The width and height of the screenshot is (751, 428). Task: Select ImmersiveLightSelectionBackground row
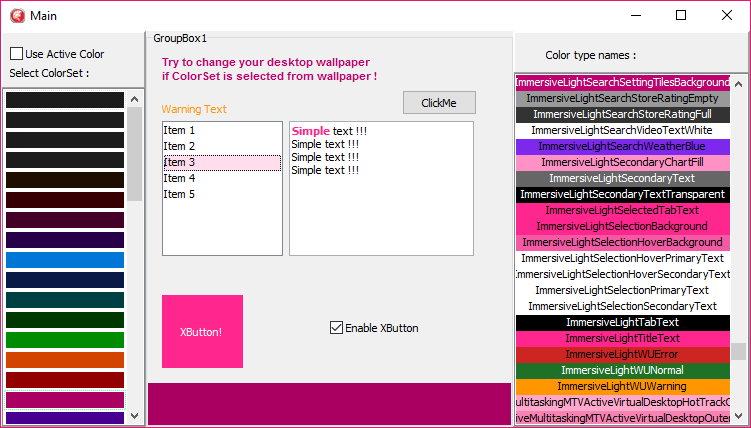pos(623,226)
